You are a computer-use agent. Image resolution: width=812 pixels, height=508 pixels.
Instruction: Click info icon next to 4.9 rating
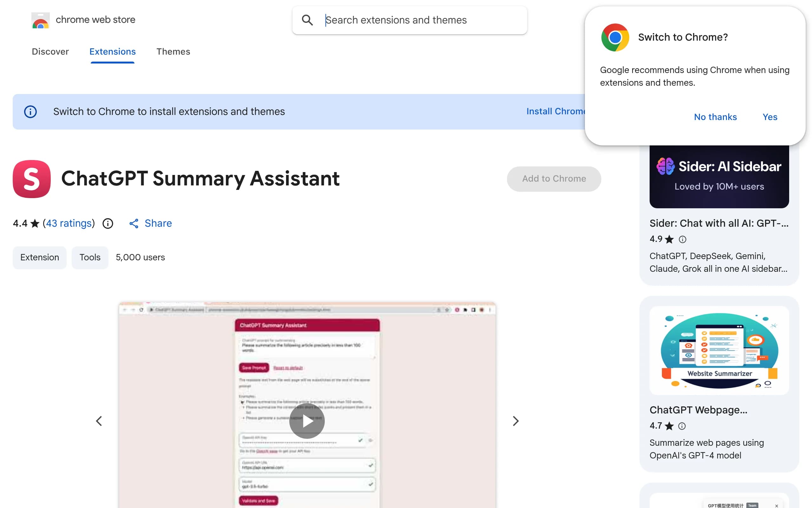click(683, 239)
